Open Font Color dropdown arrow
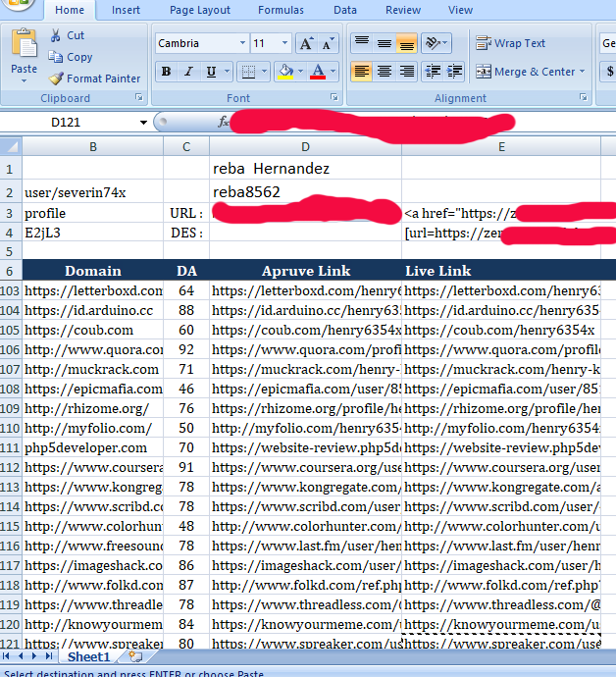The image size is (616, 677). click(333, 72)
